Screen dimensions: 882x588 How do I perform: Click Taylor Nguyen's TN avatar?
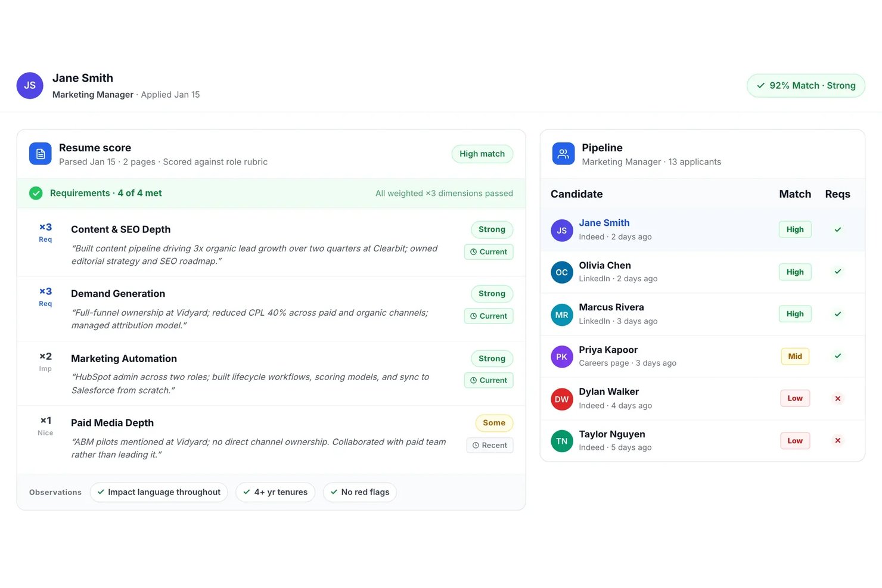coord(561,441)
